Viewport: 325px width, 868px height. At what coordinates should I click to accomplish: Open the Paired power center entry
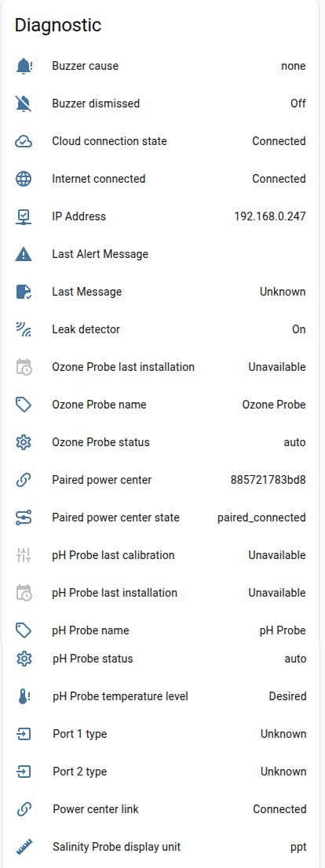click(160, 480)
